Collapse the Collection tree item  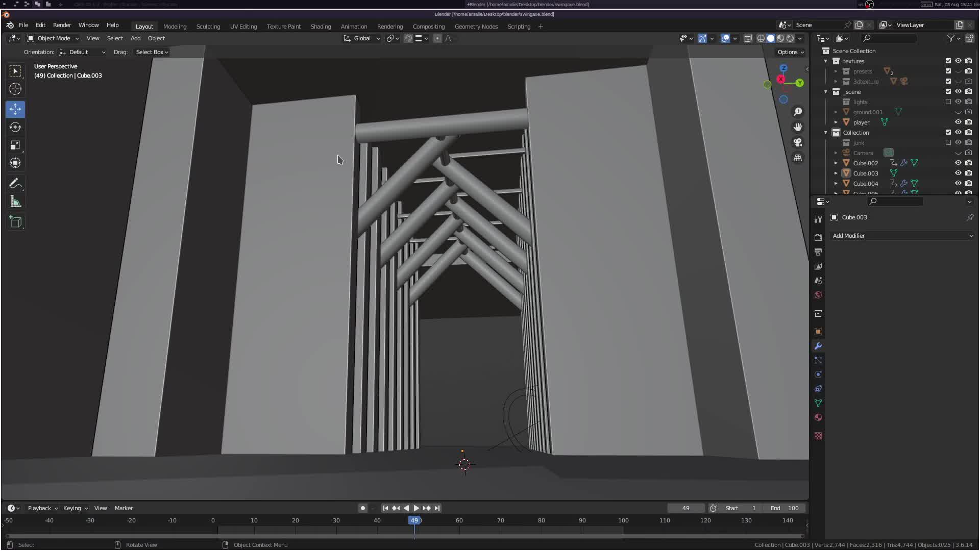pyautogui.click(x=826, y=133)
